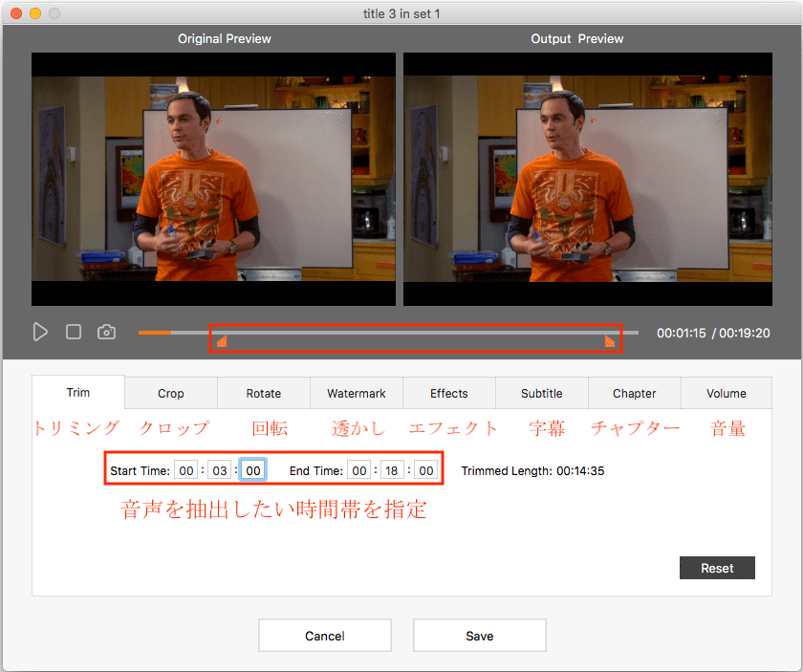803x672 pixels.
Task: Click the 'End Time:' label
Action: click(x=316, y=470)
